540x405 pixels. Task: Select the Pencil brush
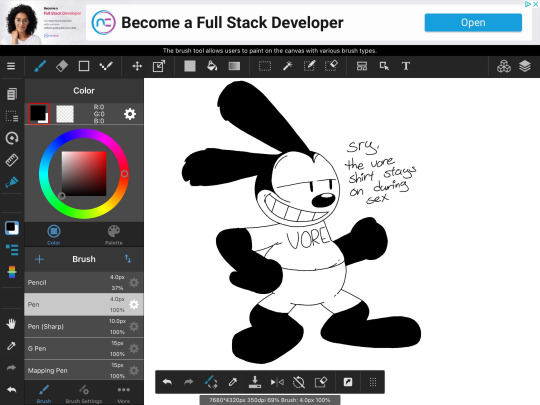(x=84, y=282)
